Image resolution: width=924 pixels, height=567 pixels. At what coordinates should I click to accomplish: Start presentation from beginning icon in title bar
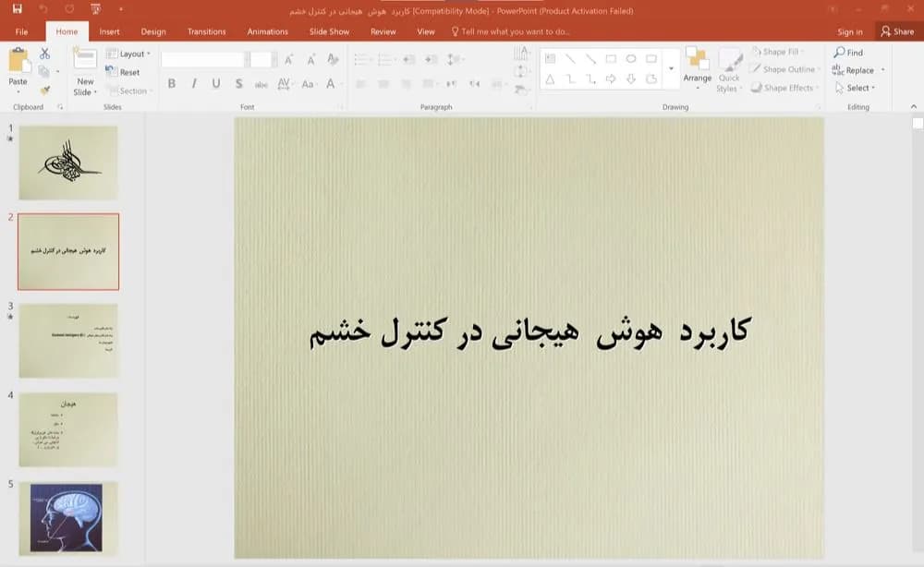click(x=95, y=9)
